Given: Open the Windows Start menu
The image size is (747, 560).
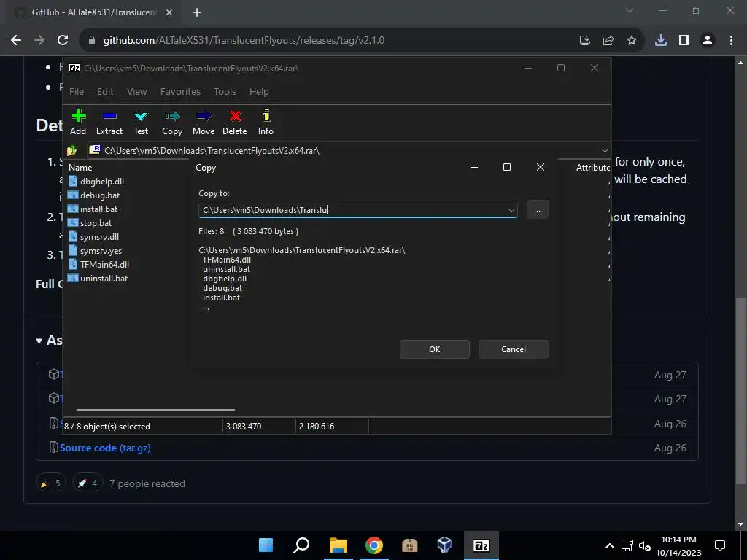Looking at the screenshot, I should click(266, 545).
